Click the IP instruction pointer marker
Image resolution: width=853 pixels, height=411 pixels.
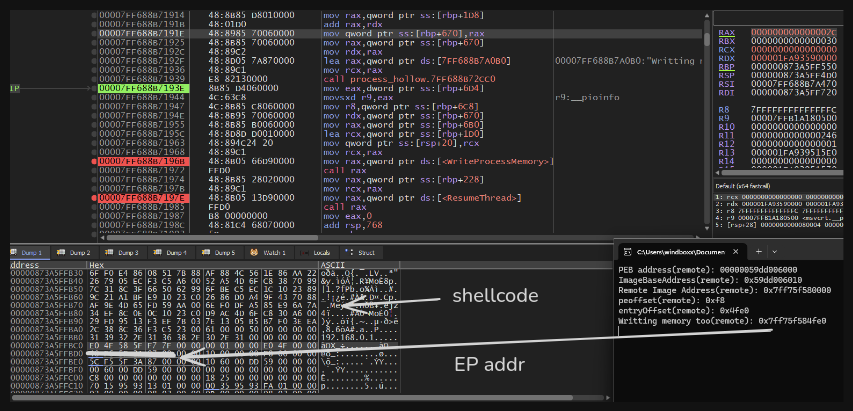[13, 88]
